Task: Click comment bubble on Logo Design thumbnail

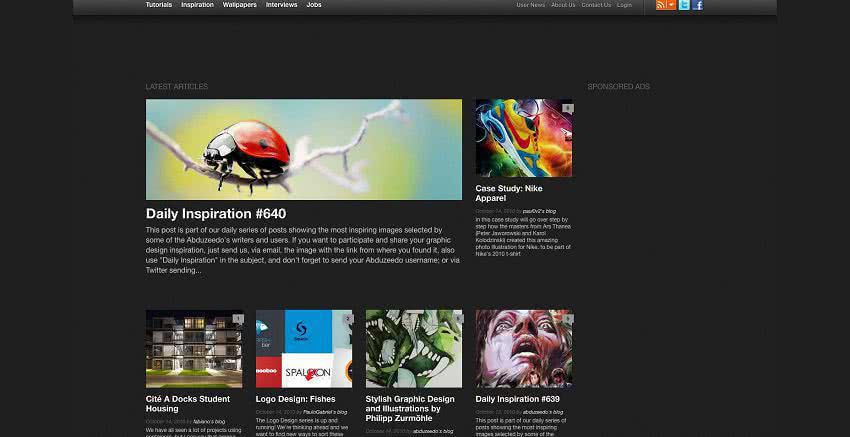Action: click(x=347, y=319)
